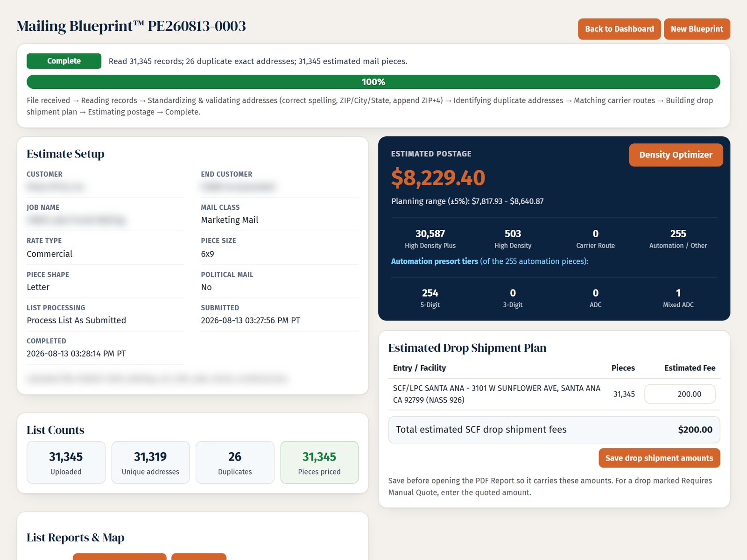Click the $8,229.40 estimated postage amount
The image size is (747, 560).
[438, 178]
